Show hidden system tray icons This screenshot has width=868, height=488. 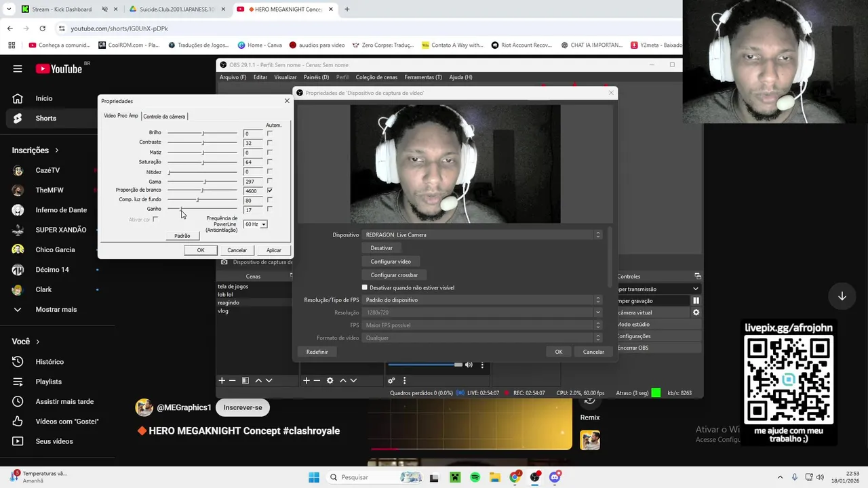tap(780, 477)
